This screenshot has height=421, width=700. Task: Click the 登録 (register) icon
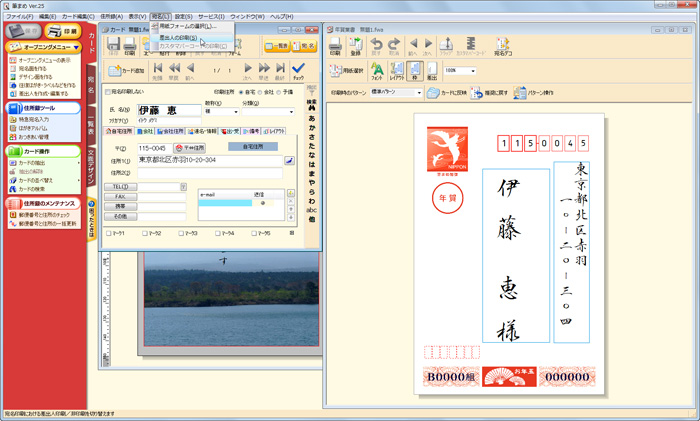tap(357, 46)
